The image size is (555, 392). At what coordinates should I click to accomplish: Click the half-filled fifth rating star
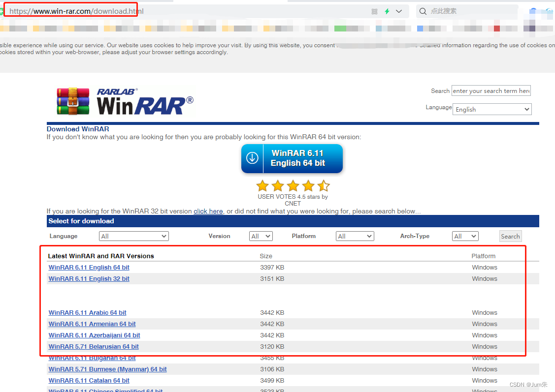324,185
